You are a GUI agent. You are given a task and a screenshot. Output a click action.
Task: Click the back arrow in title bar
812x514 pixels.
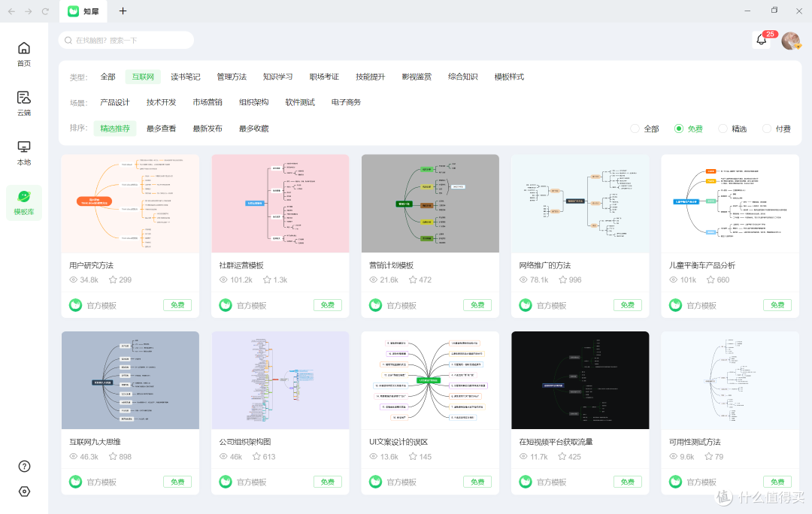click(x=11, y=11)
